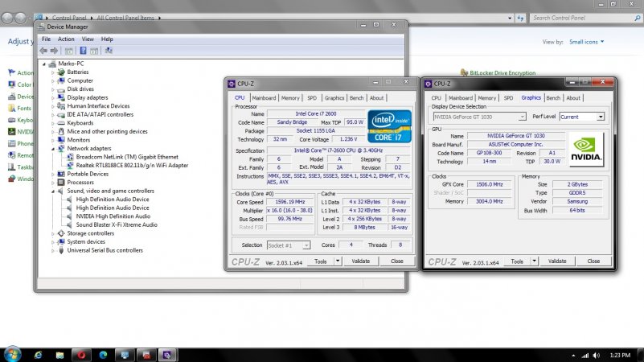This screenshot has width=644, height=362.
Task: Click Scan for hardware changes toolbar icon
Action: (x=109, y=51)
